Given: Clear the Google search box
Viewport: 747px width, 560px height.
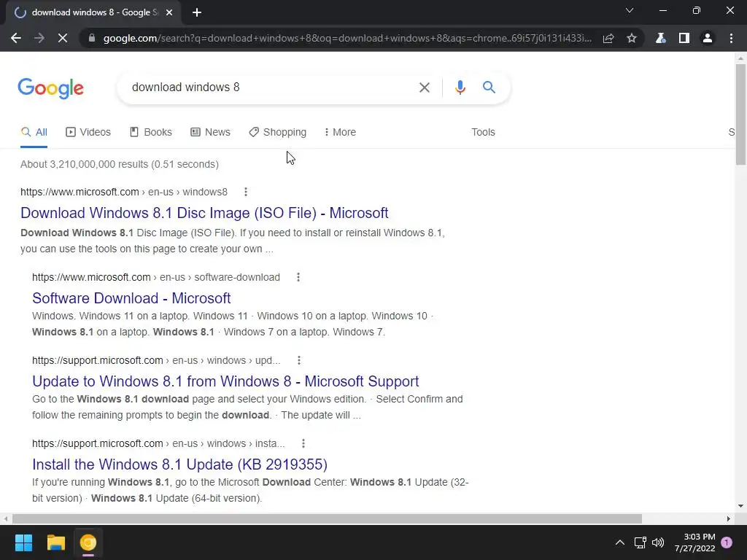Looking at the screenshot, I should [424, 87].
